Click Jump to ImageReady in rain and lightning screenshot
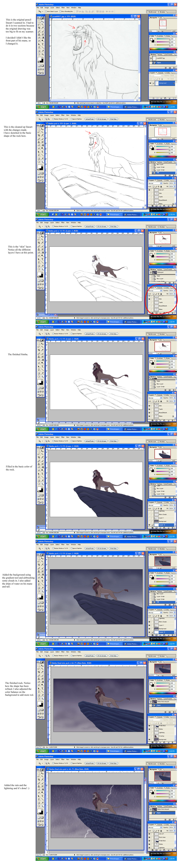Image resolution: width=181 pixels, height=868 pixels. 41,825
